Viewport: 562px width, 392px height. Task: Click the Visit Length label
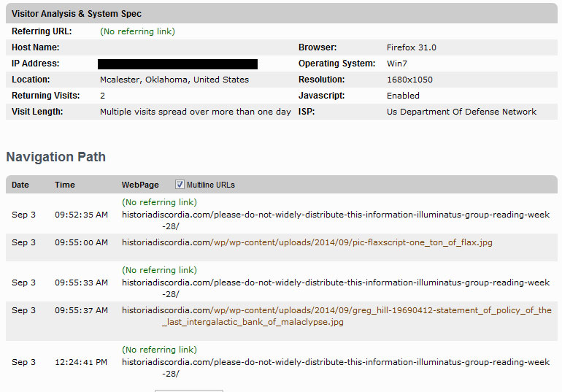coord(37,112)
